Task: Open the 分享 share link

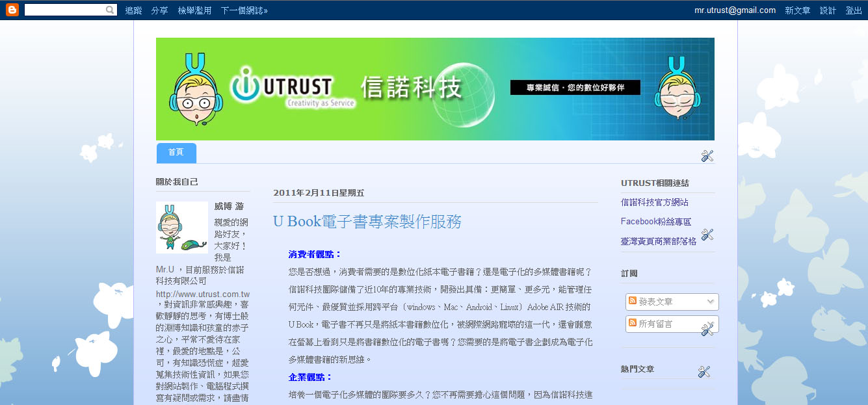Action: (159, 10)
